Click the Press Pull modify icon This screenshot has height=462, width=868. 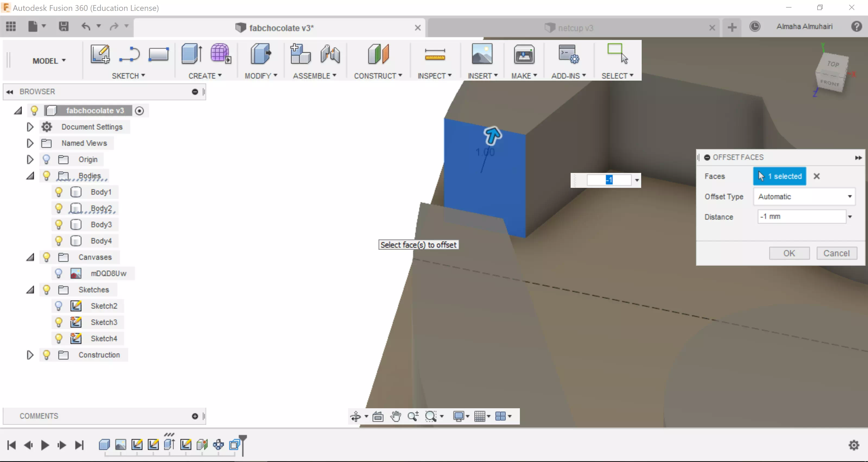tap(260, 54)
